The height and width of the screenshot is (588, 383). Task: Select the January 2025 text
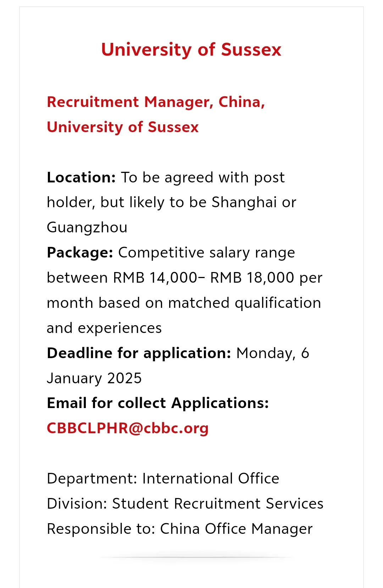pyautogui.click(x=94, y=378)
